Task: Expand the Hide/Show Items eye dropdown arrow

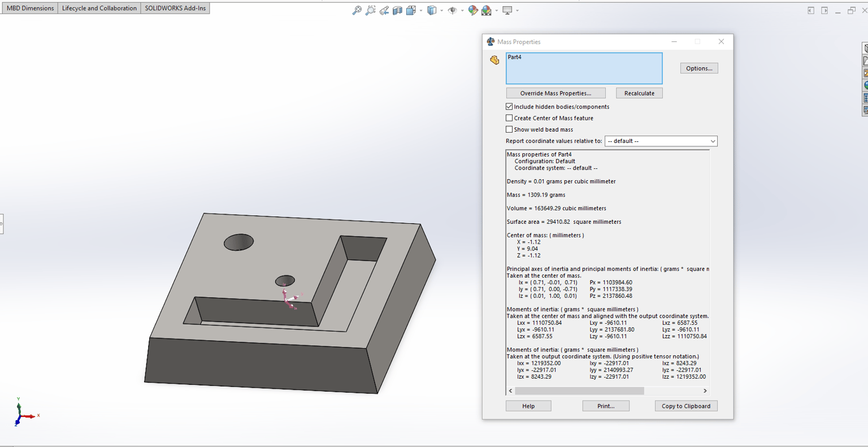Action: (x=462, y=10)
